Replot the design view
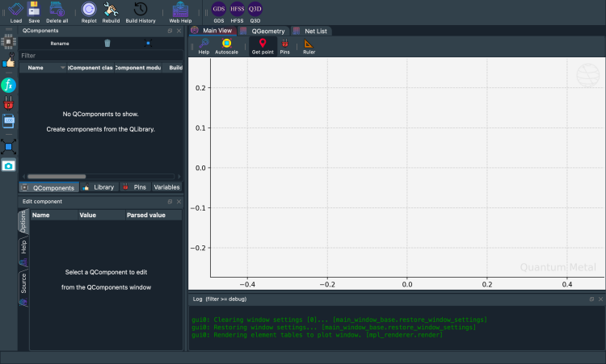 tap(89, 12)
